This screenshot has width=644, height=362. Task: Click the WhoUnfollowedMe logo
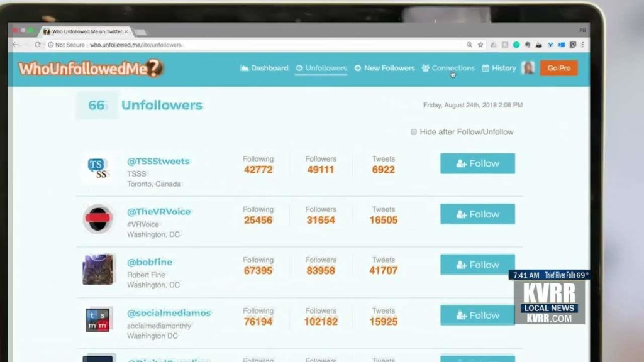[91, 69]
